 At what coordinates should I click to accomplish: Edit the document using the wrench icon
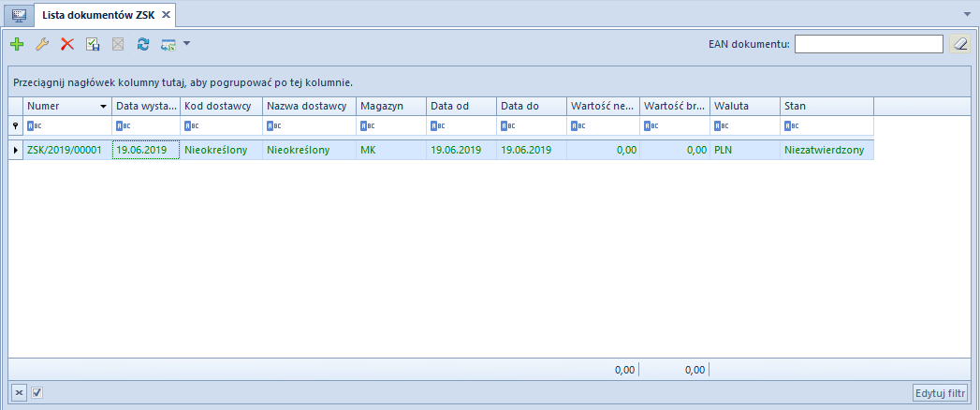pyautogui.click(x=42, y=44)
